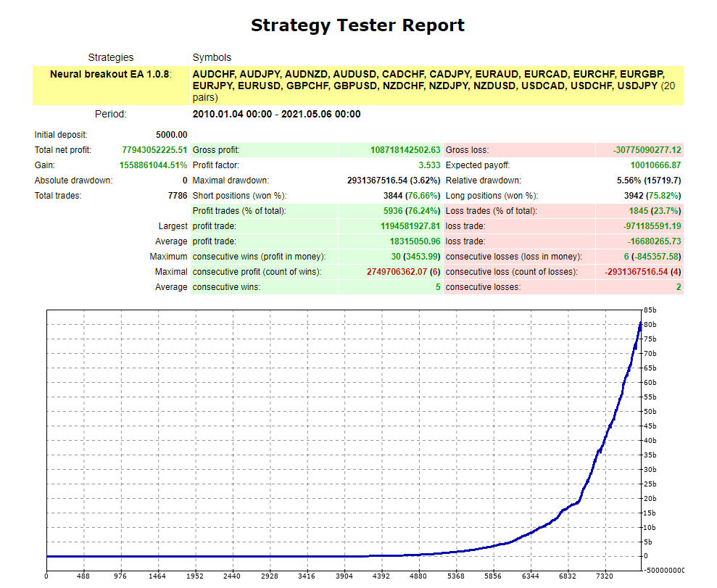The height and width of the screenshot is (588, 717).
Task: Click maximum consecutive losses value 6 (-845357.58)
Action: pyautogui.click(x=652, y=257)
